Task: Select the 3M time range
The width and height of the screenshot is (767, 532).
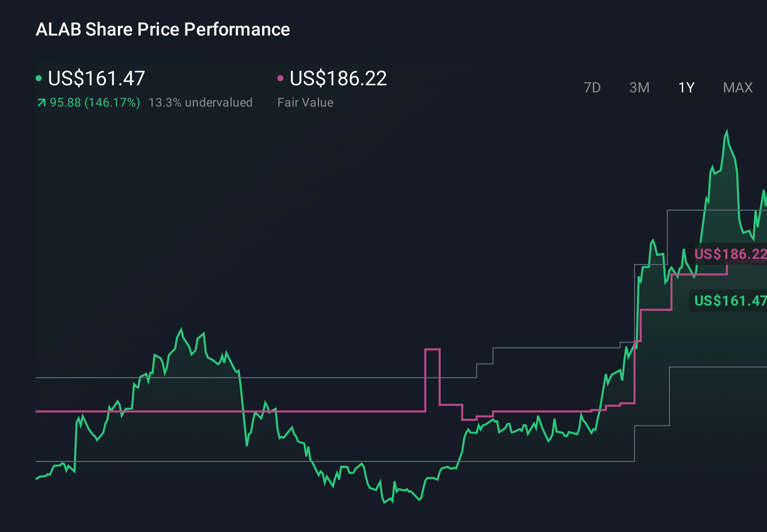Action: pos(639,88)
